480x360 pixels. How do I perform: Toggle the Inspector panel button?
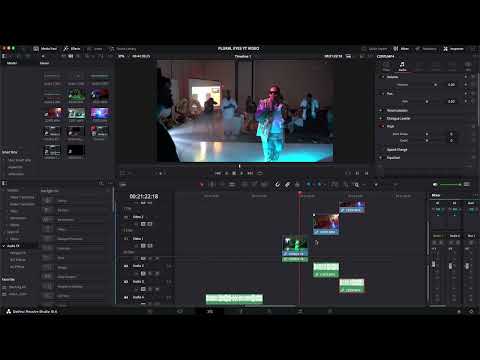(x=454, y=49)
